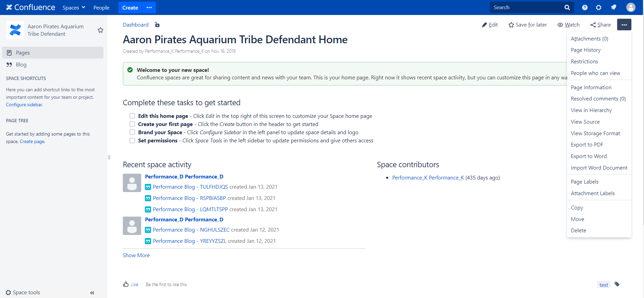Open Page History from the menu
The width and height of the screenshot is (644, 298).
point(599,50)
